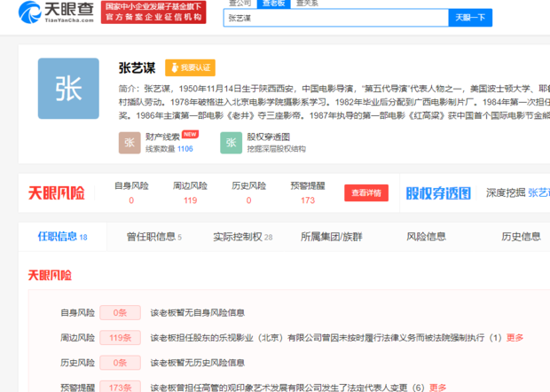
Task: Click the 预警提醒 count 173
Action: (x=308, y=200)
